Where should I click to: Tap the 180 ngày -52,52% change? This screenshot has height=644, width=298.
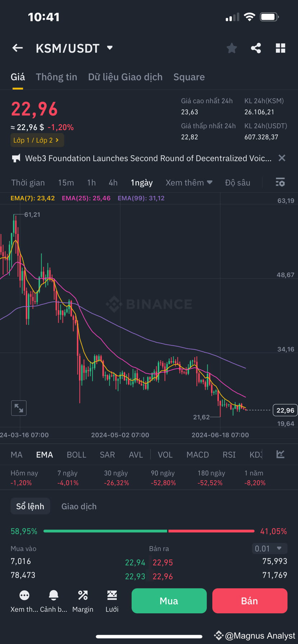click(x=211, y=478)
